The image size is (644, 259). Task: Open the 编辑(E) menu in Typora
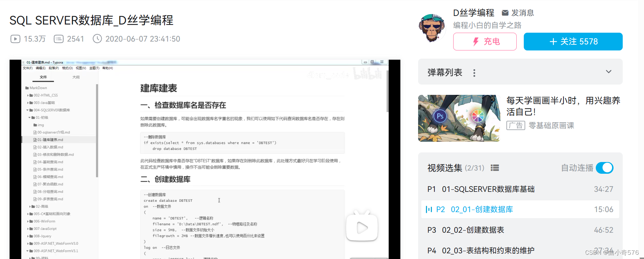pyautogui.click(x=41, y=68)
